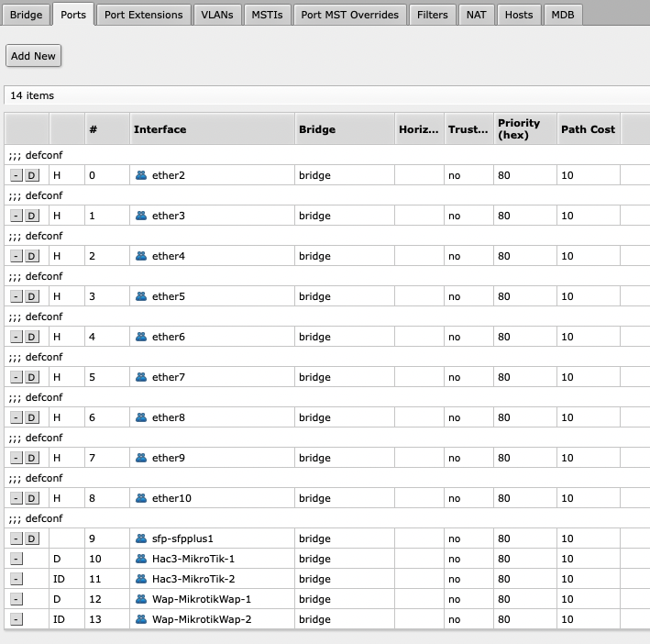Disable ether3 port using D button

pos(31,216)
